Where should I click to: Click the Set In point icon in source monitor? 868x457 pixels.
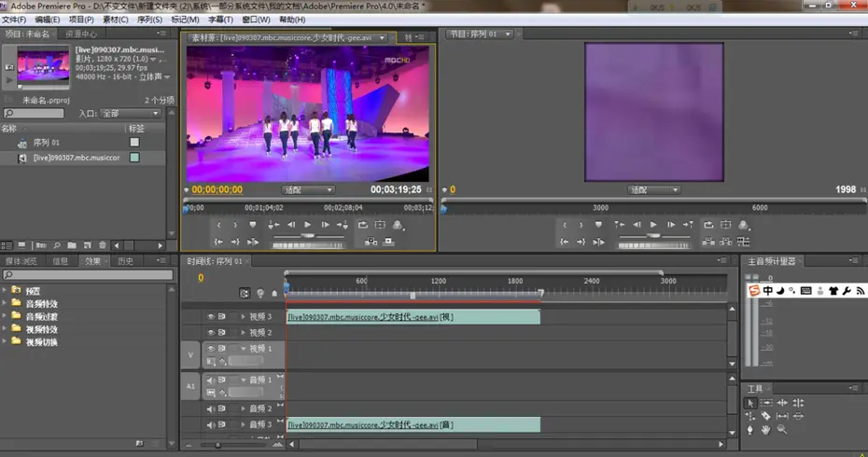click(x=219, y=225)
